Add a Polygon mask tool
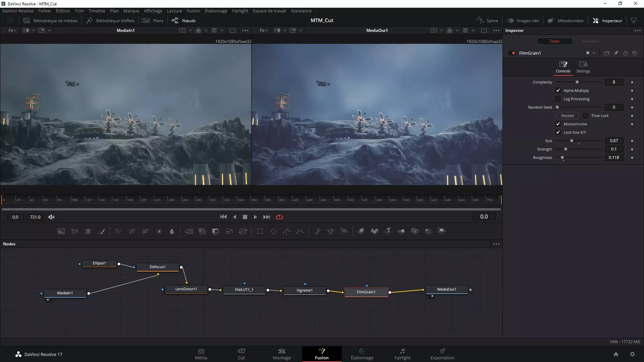 287,231
